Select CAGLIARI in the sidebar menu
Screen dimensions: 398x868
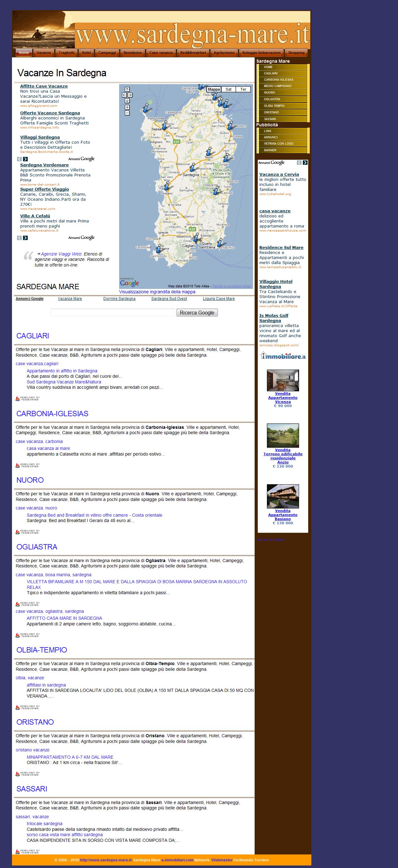pos(283,73)
